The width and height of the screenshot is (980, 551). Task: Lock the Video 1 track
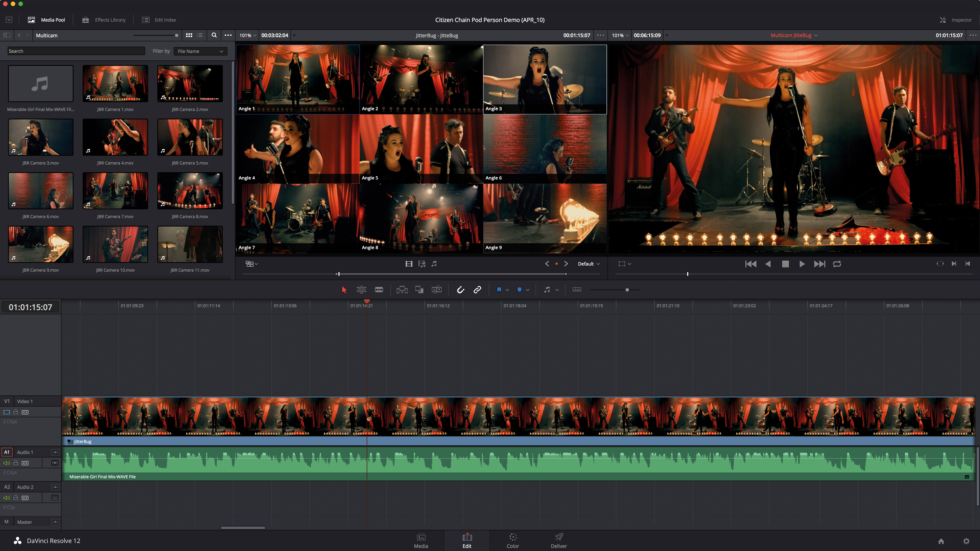point(15,412)
